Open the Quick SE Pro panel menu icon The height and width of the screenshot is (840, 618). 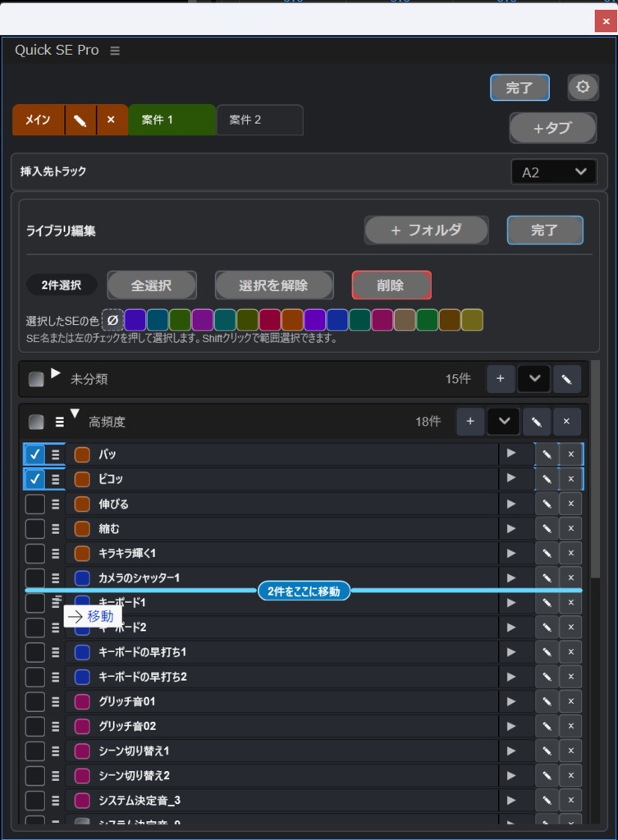tap(115, 50)
